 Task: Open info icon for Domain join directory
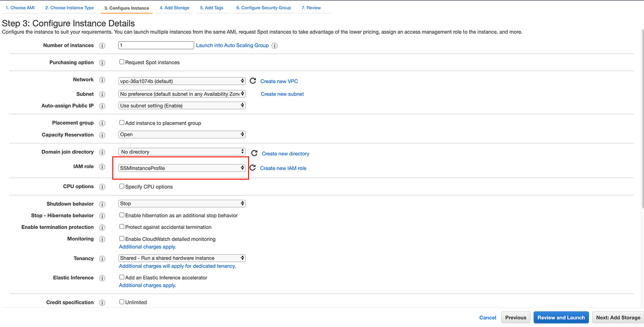coord(102,152)
